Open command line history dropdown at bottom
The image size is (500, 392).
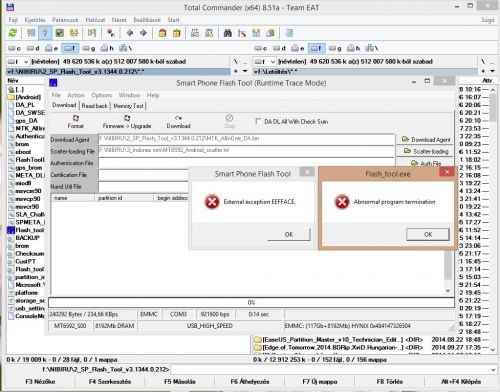pos(493,370)
